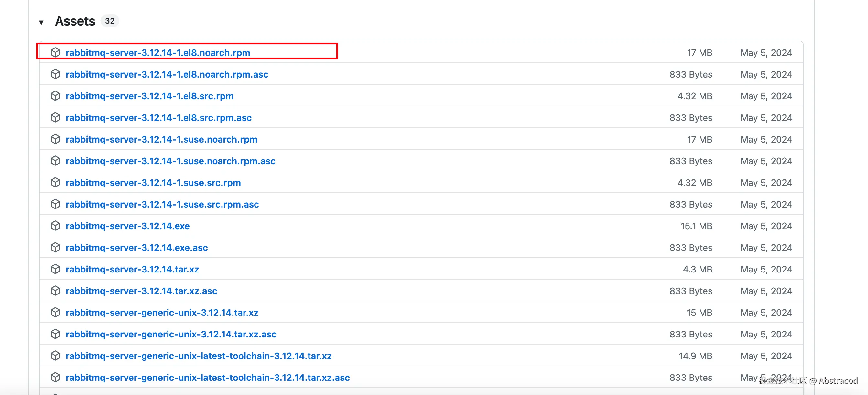Click 4.32 MB size of suse.src.rpm
The width and height of the screenshot is (868, 395).
click(695, 183)
